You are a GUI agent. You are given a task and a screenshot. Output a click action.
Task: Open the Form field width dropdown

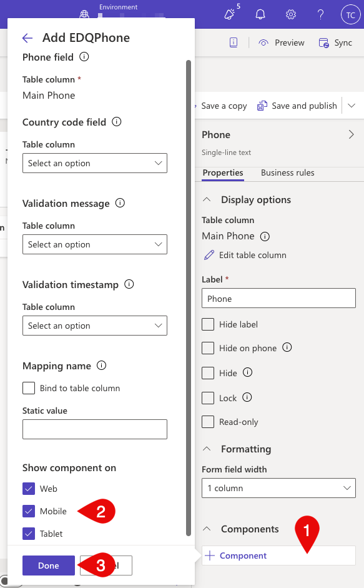pos(278,488)
